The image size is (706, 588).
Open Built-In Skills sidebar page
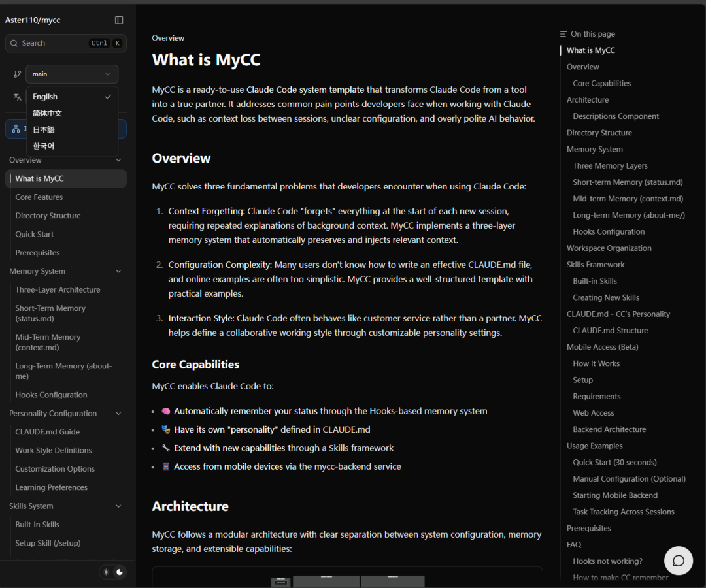tap(37, 525)
